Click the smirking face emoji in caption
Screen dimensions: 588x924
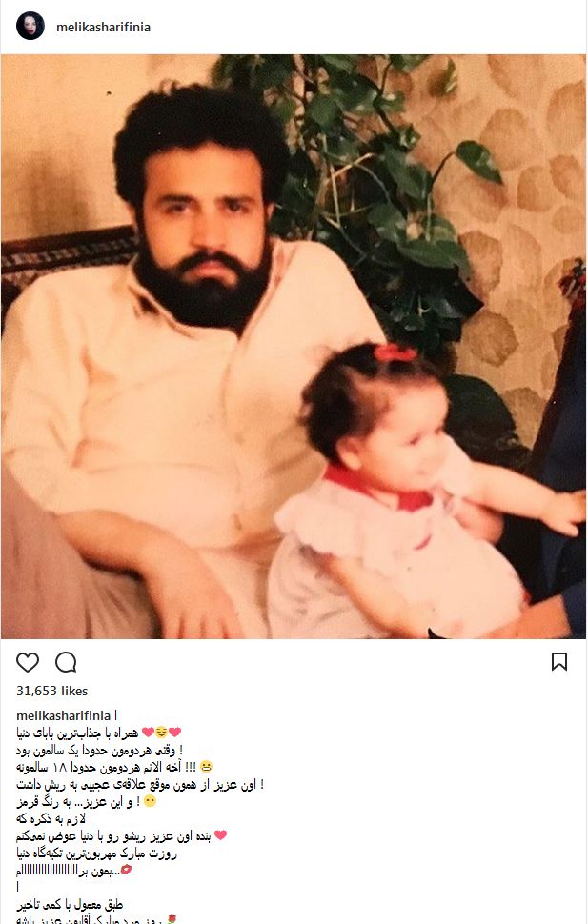pyautogui.click(x=161, y=733)
